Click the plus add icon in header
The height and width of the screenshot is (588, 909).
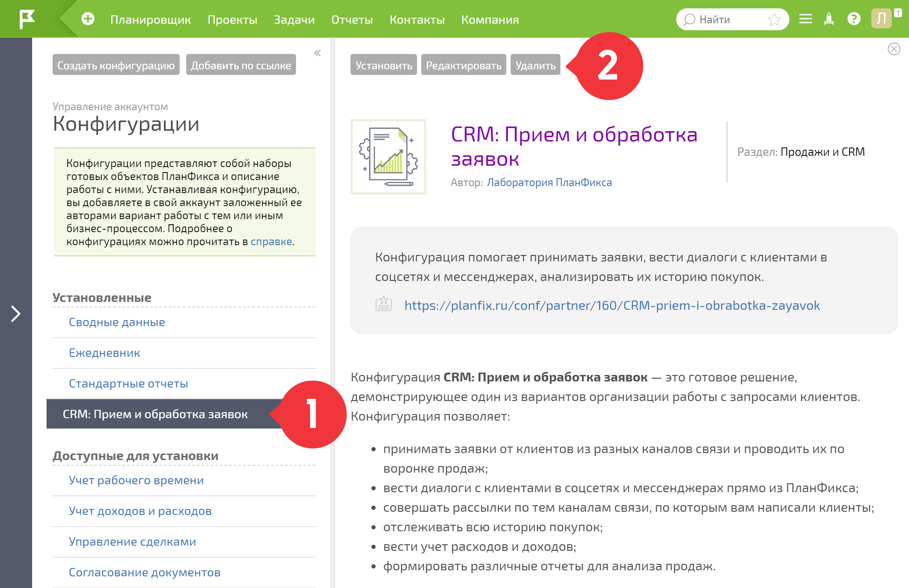click(88, 19)
